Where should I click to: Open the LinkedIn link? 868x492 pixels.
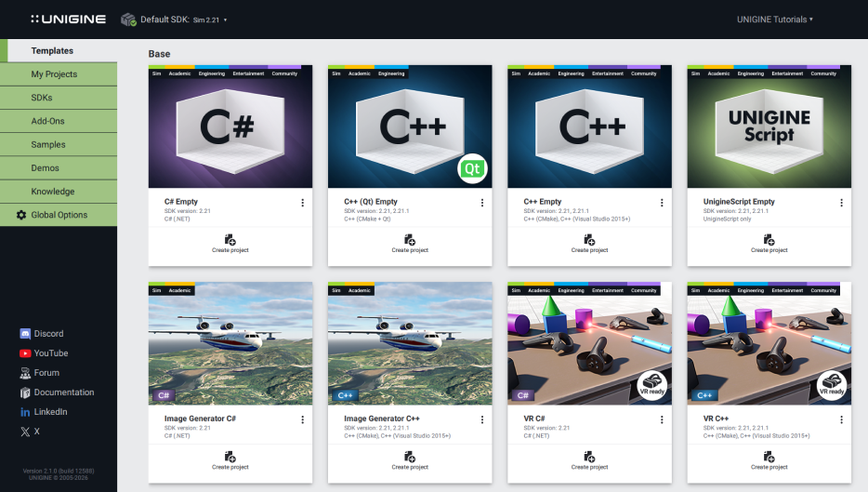coord(50,412)
